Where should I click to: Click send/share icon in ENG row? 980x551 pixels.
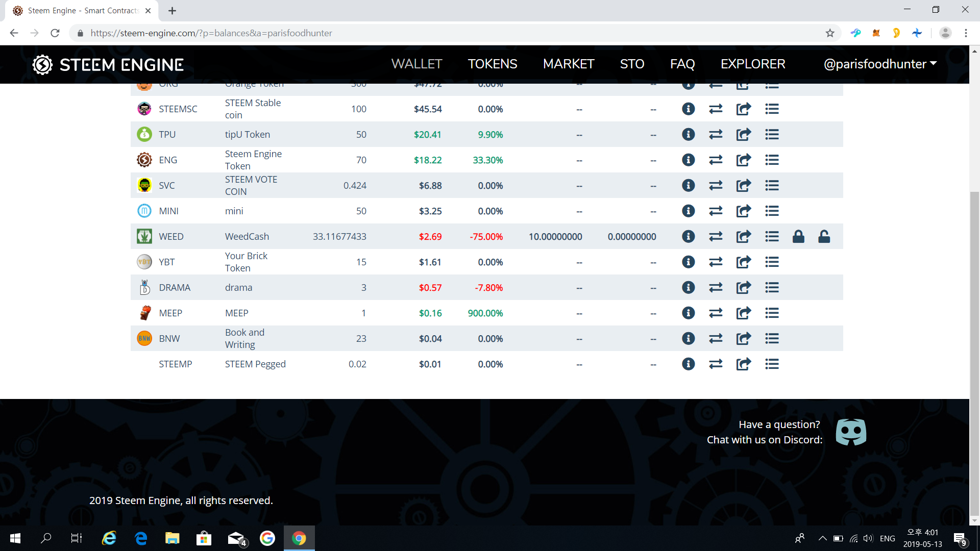744,160
